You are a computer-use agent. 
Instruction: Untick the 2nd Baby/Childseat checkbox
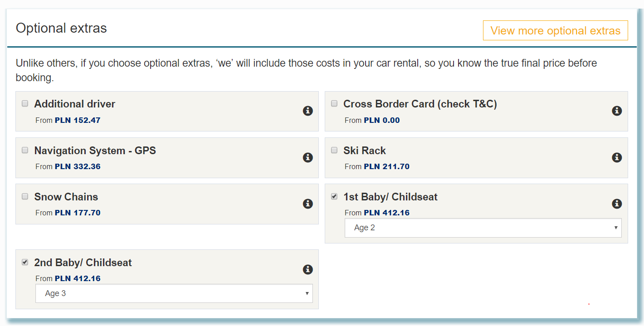click(25, 262)
